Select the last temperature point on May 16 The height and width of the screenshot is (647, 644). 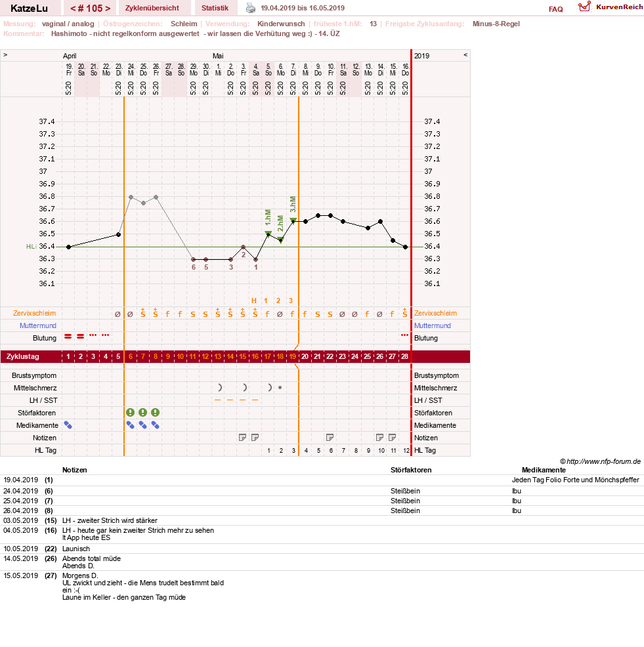click(406, 247)
